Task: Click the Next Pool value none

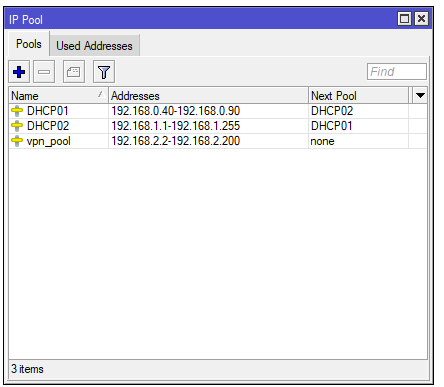Action: tap(322, 141)
